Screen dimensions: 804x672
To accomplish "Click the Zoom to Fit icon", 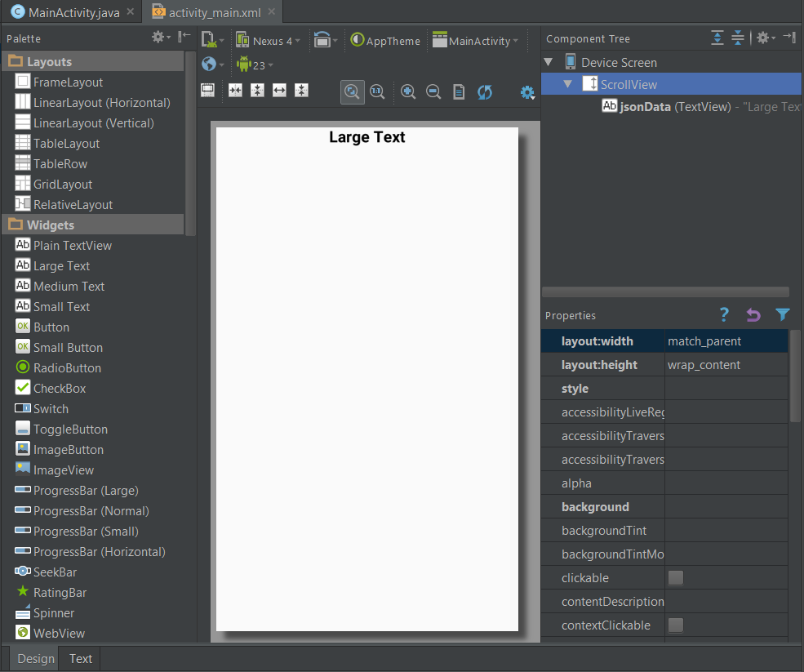I will coord(352,91).
